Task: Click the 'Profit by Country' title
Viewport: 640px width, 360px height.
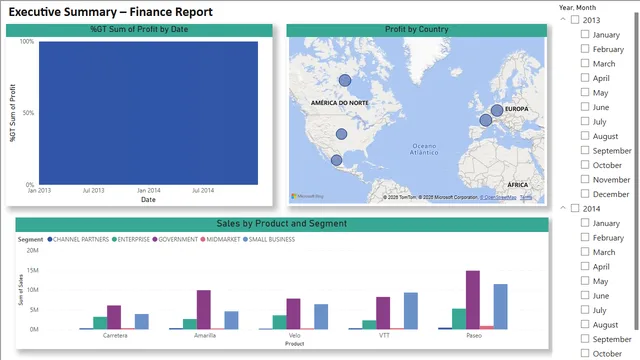Action: pyautogui.click(x=417, y=29)
